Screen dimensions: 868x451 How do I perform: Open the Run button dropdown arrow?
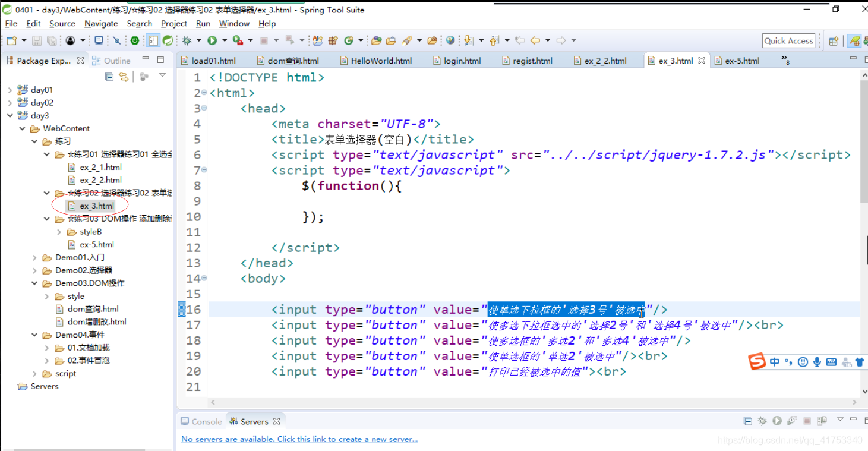coord(225,40)
